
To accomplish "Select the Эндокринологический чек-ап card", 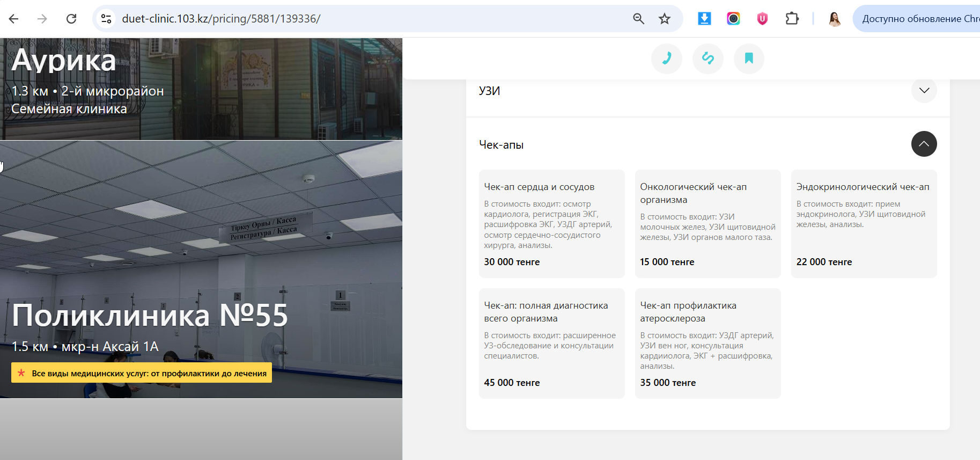I will tap(864, 224).
